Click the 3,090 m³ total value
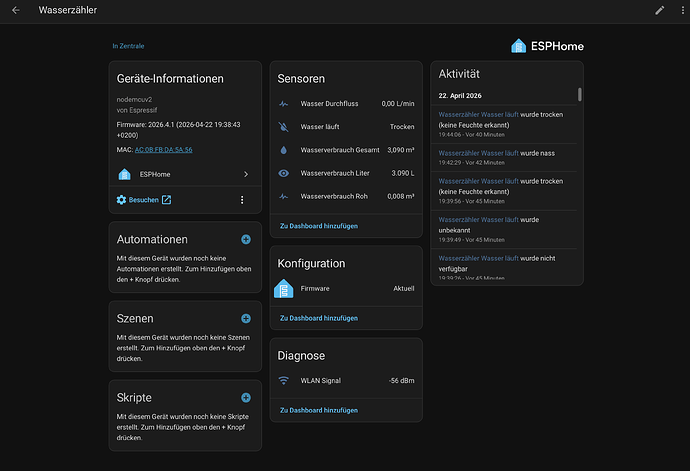Viewport: 690px width, 471px height. (400, 150)
